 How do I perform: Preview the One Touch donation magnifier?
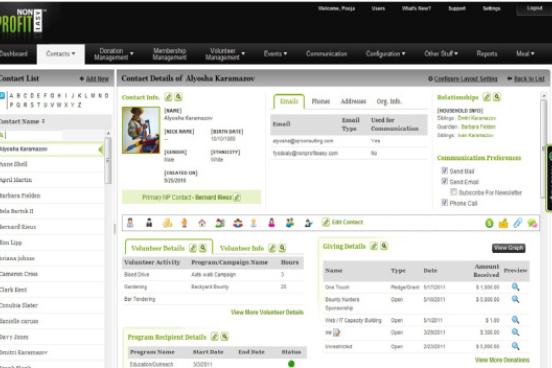515,287
